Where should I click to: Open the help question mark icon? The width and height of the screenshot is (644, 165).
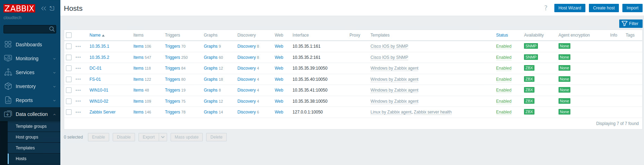546,8
